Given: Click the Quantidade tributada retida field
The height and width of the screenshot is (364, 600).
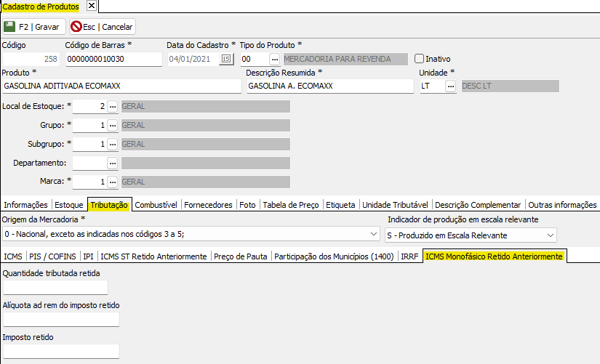Looking at the screenshot, I should point(55,288).
